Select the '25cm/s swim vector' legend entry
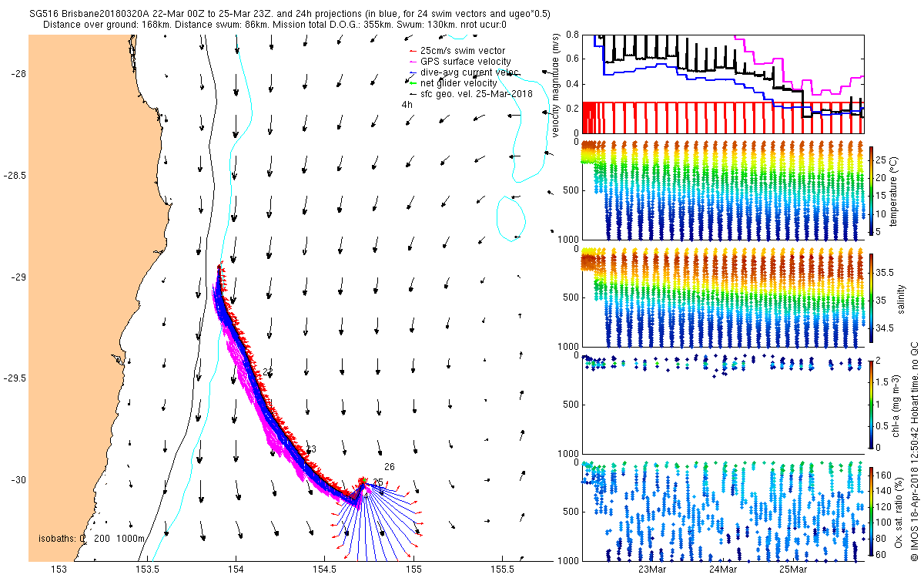924x578 pixels. (462, 51)
